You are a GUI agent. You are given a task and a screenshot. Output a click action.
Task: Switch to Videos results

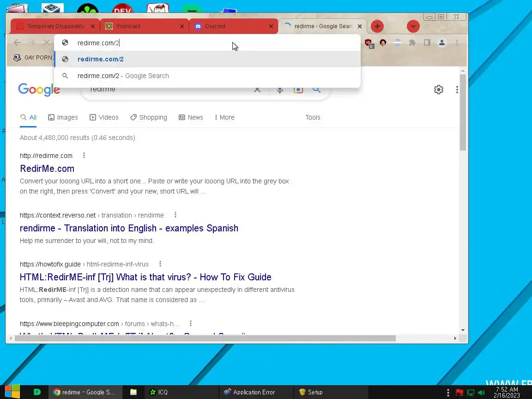104,117
